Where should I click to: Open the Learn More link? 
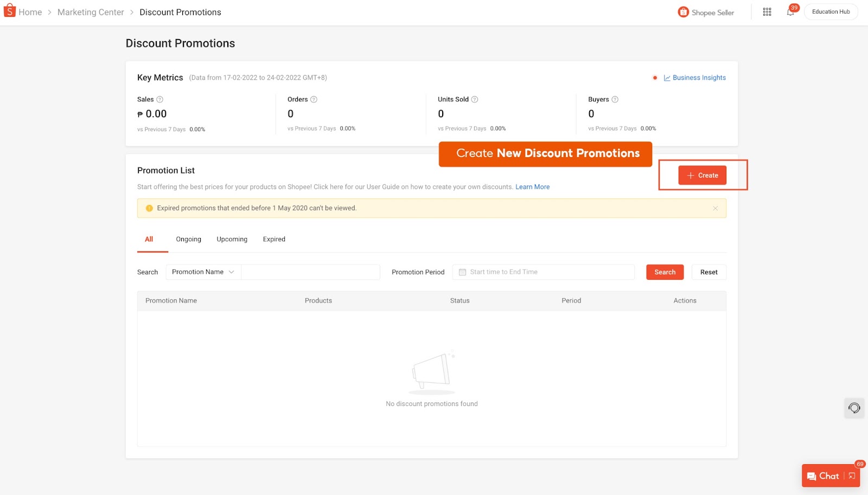tap(532, 187)
